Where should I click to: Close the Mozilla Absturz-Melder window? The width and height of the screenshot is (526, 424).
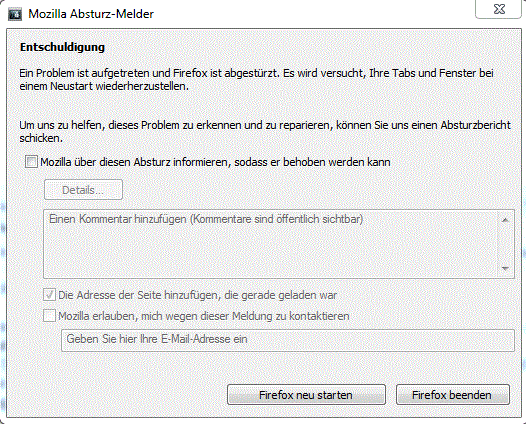point(498,9)
